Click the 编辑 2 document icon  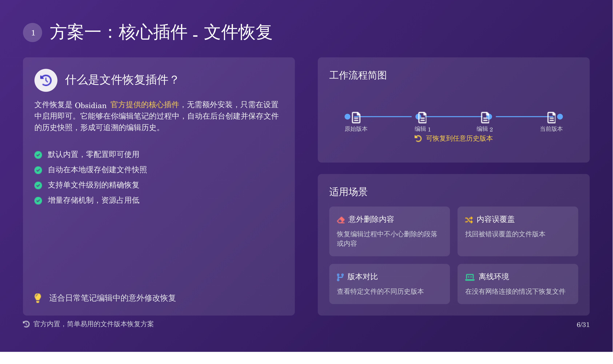point(485,118)
